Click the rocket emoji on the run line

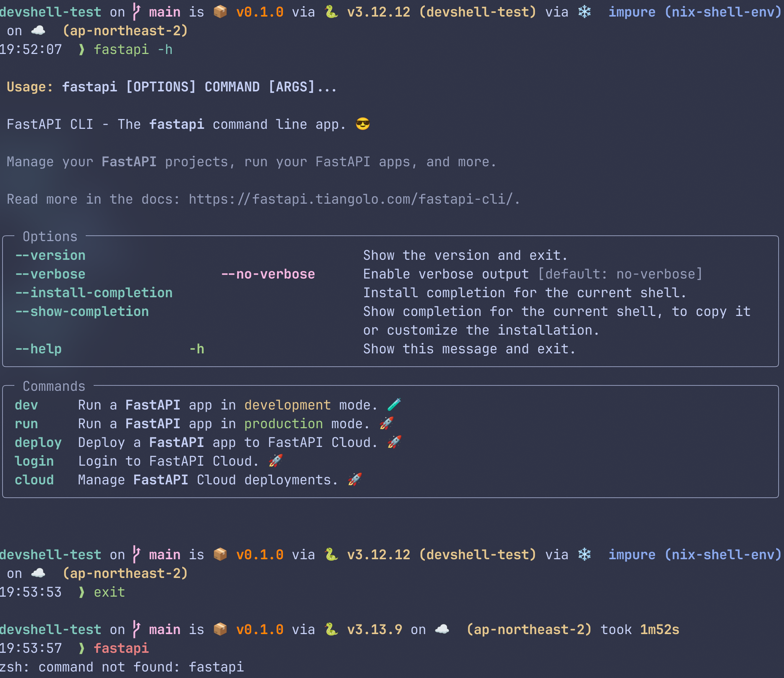tap(386, 423)
